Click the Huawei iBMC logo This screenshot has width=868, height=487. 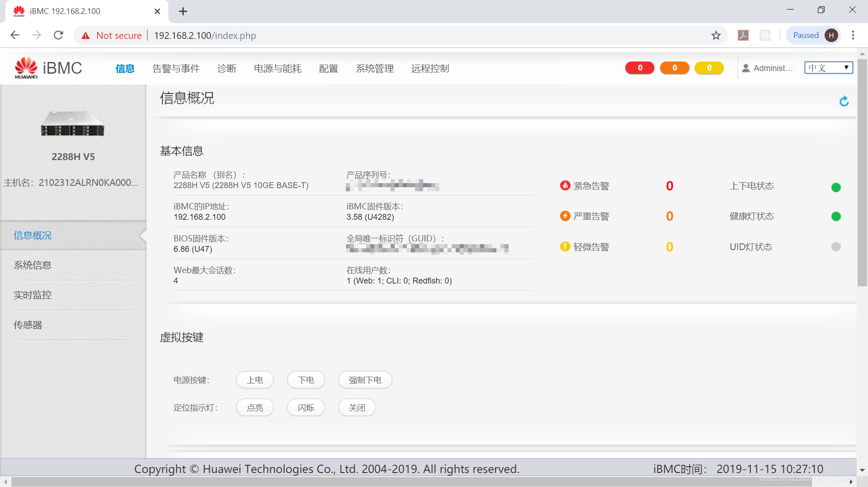tap(48, 68)
